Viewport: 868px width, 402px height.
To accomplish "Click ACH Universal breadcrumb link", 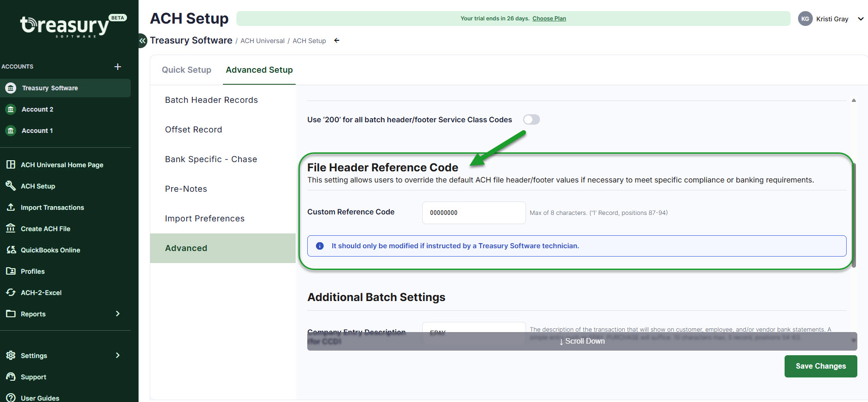I will click(x=262, y=41).
